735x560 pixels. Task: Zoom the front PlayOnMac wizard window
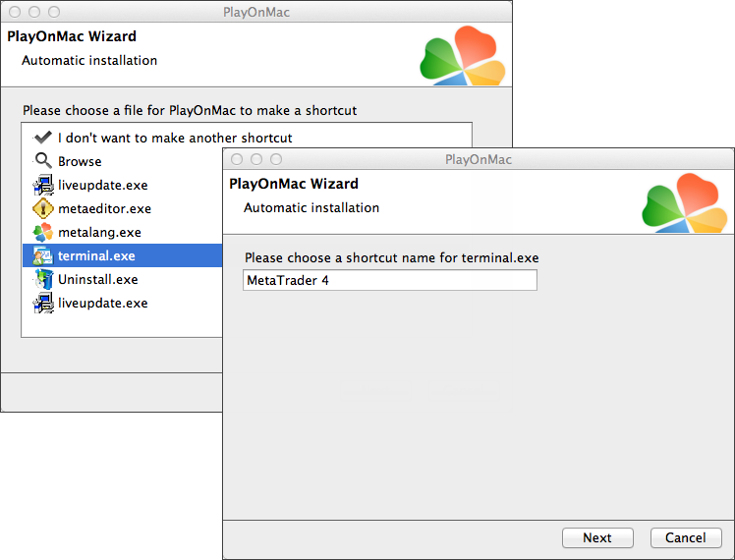276,159
